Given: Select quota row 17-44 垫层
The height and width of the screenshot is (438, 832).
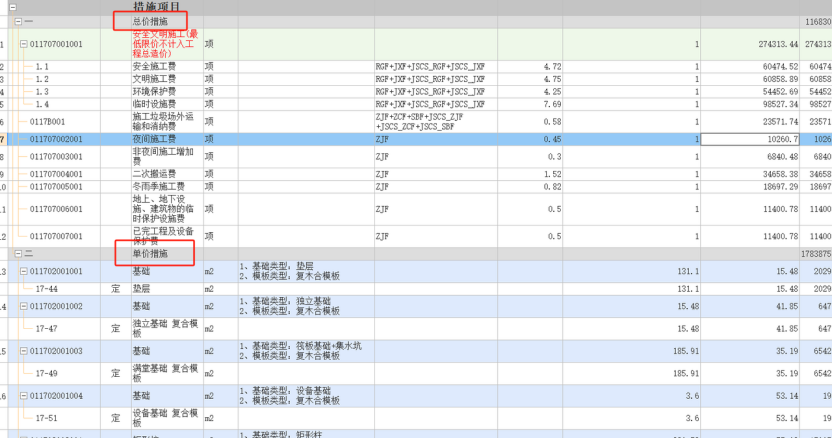Looking at the screenshot, I should 59,289.
